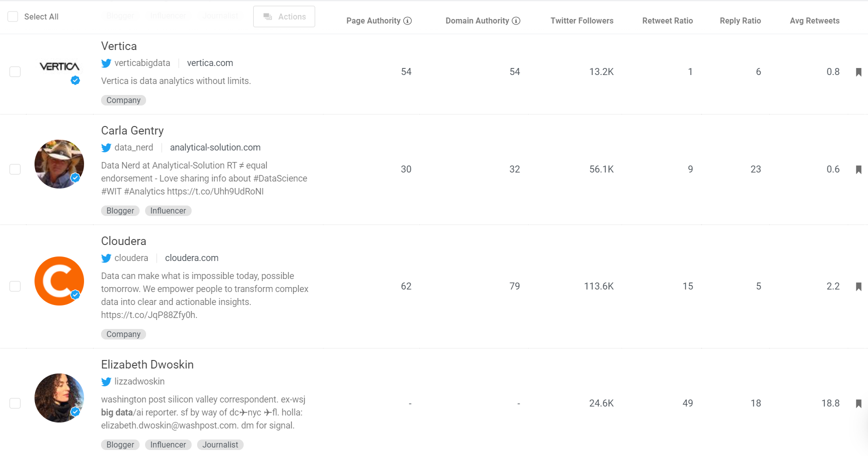Click the bookmark icon on Cloudera's row
Viewport: 868px width, 456px height.
pyautogui.click(x=859, y=286)
